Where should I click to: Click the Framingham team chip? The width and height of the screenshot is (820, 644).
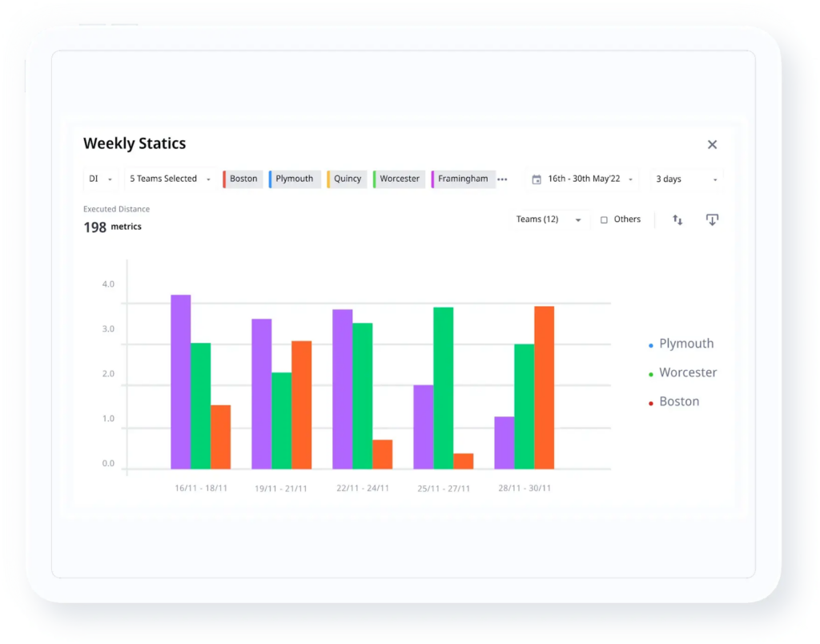(463, 179)
